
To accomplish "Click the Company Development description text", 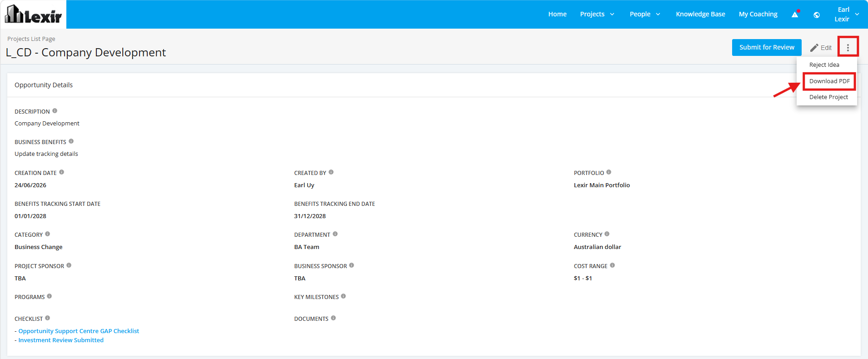I will [x=47, y=123].
